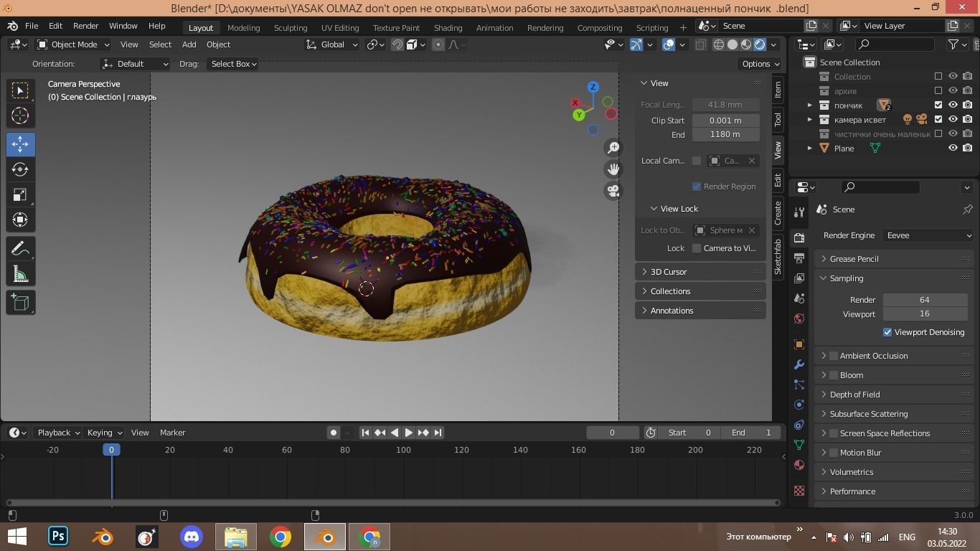Expand the Plane tree item
Image resolution: width=980 pixels, height=551 pixels.
click(x=810, y=148)
